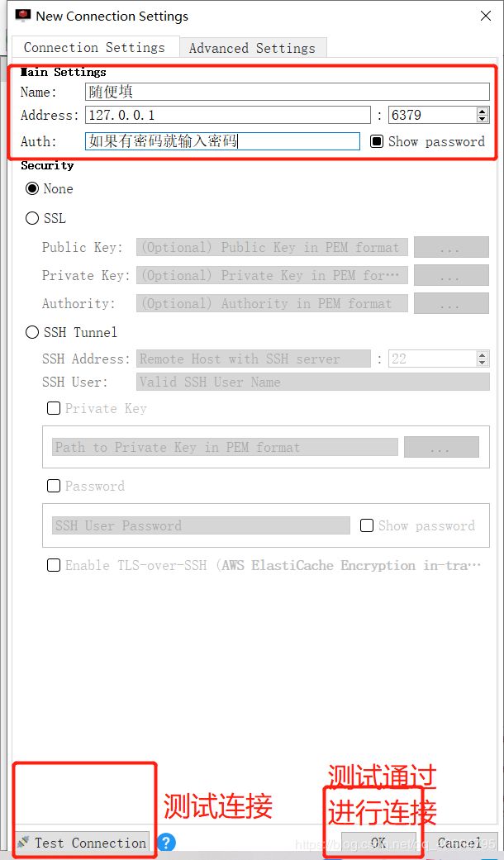Screen dimensions: 504x860
Task: Decrease the Redis port number with down arrow
Action: tap(482, 118)
